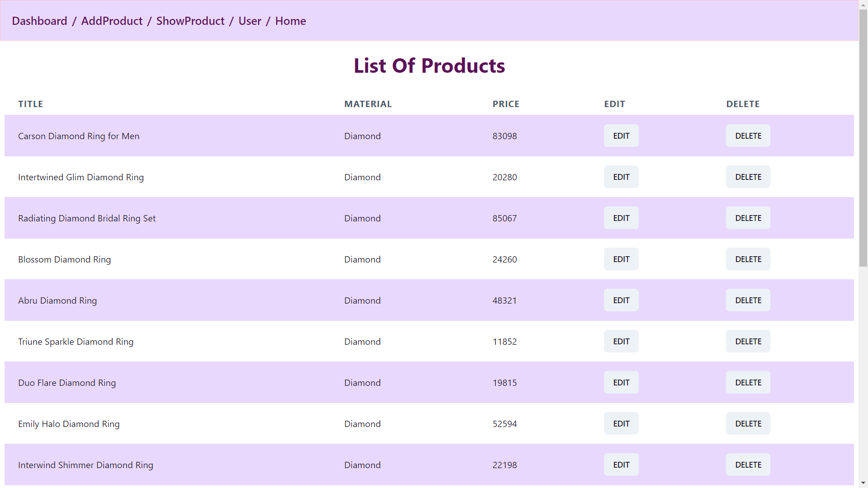This screenshot has height=488, width=868.
Task: Edit the Emily Halo Diamond Ring
Action: click(621, 423)
